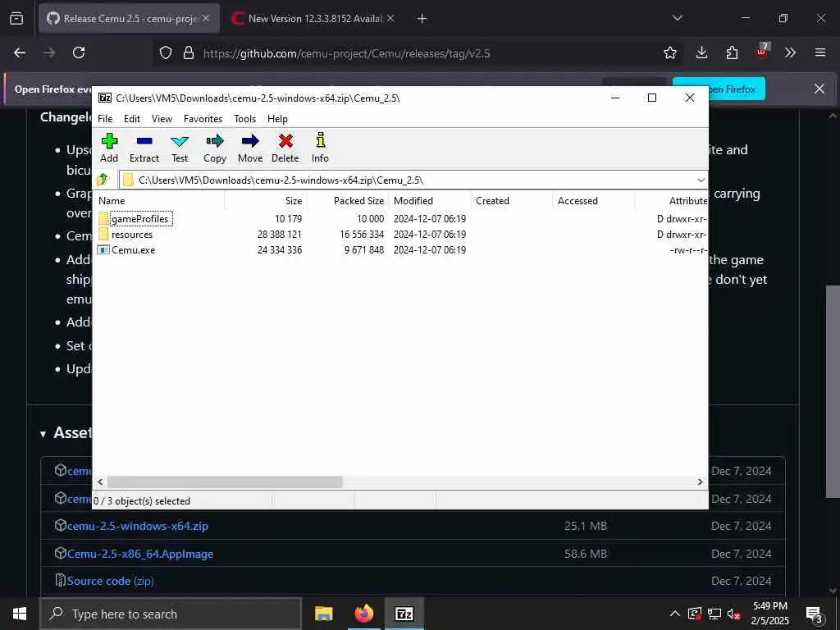Image resolution: width=840 pixels, height=630 pixels.
Task: Click the Delete toolbar icon in 7-Zip
Action: 285,148
